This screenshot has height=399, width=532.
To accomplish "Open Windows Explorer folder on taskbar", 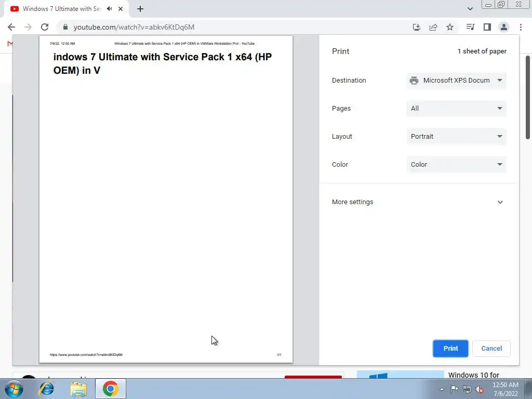I will pos(79,389).
